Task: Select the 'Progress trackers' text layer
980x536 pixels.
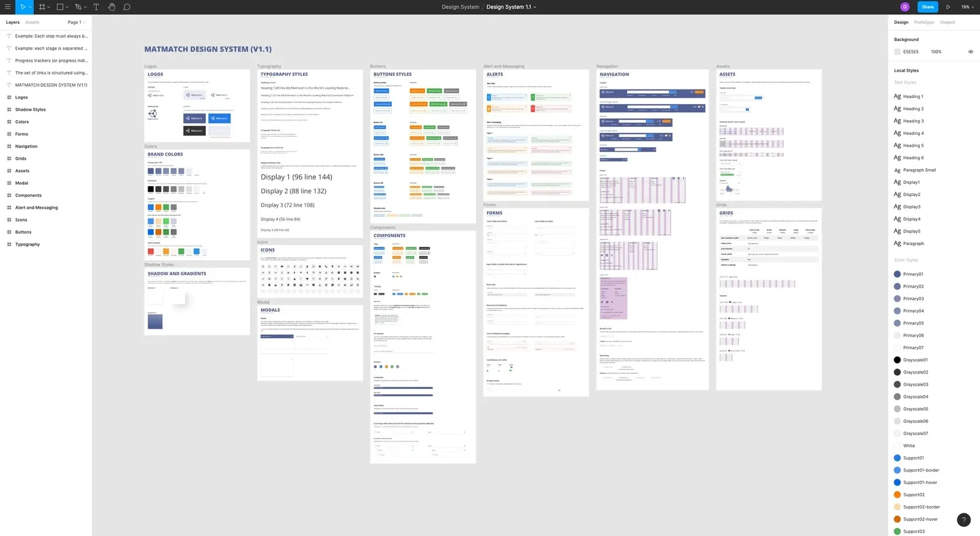Action: (46, 61)
